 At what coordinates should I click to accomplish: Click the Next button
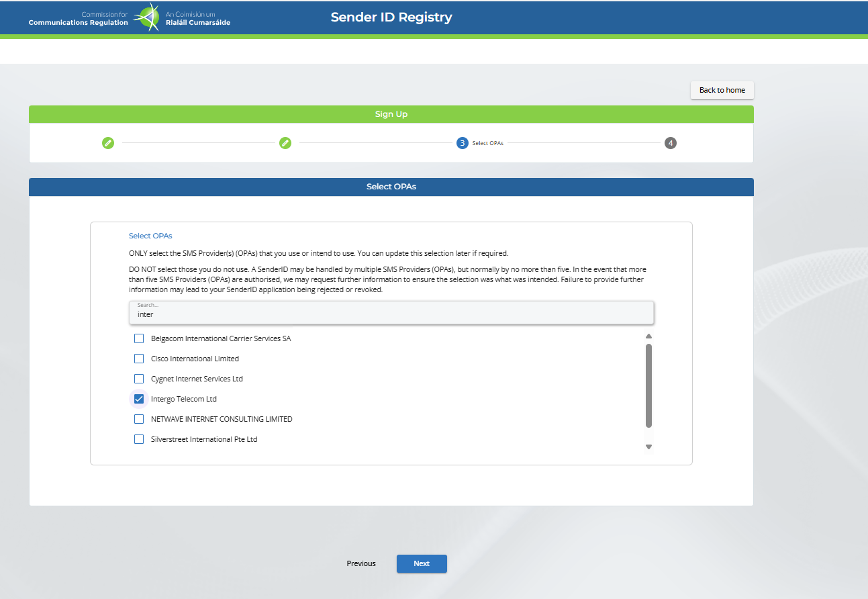422,563
